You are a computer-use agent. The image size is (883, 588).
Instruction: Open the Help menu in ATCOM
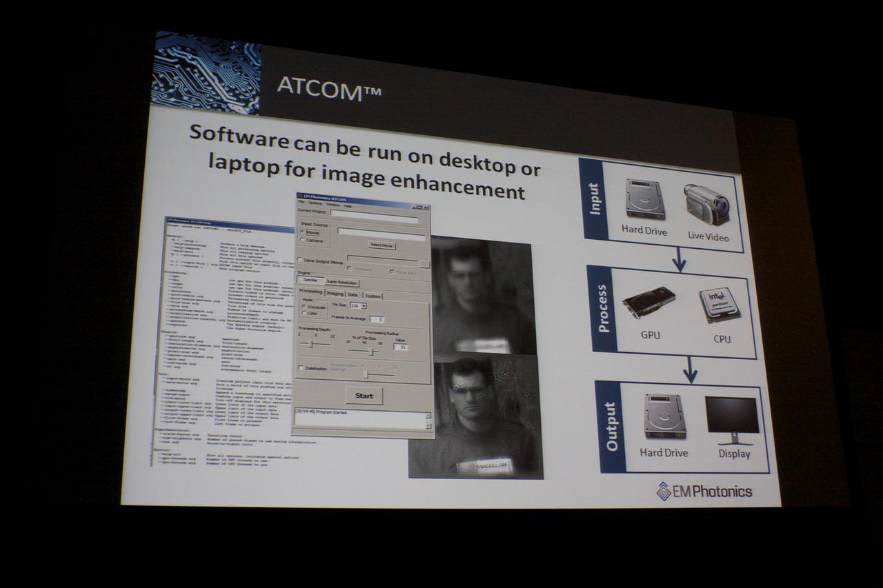[x=348, y=205]
